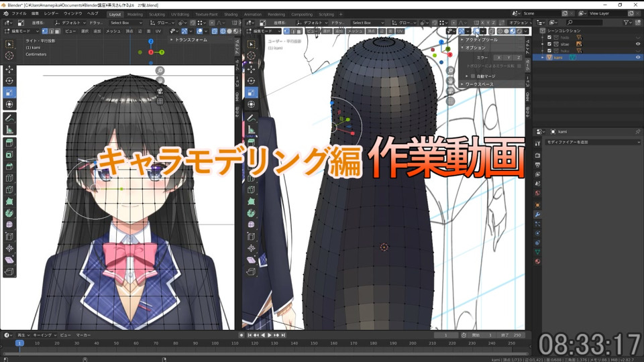Switch to the UV Editing workspace tab
Image resolution: width=644 pixels, height=362 pixels.
click(x=180, y=14)
